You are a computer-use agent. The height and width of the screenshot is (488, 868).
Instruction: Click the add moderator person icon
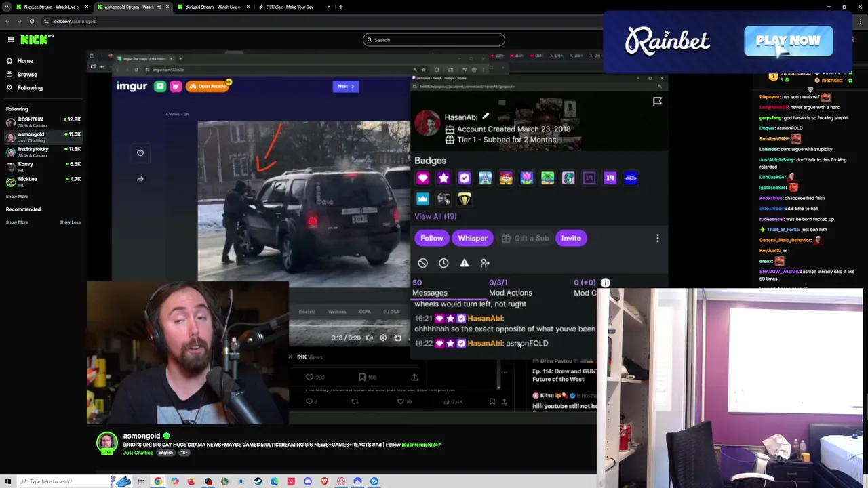click(485, 263)
